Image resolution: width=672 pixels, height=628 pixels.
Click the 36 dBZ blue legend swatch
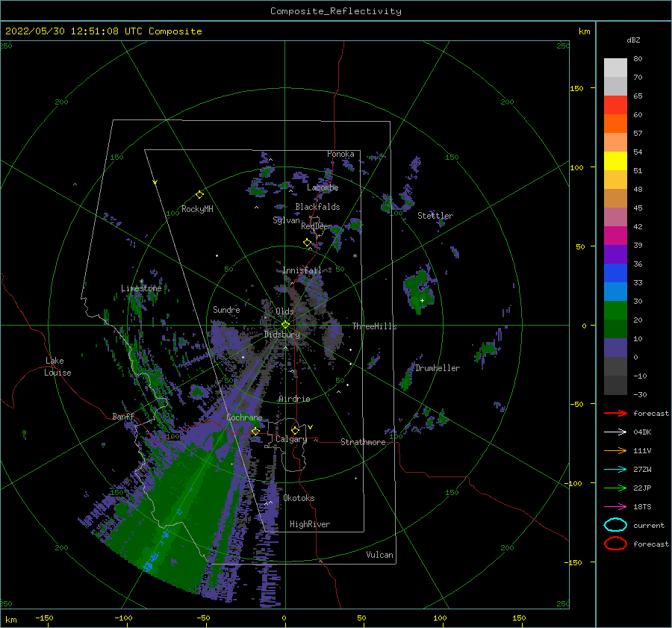click(x=615, y=273)
